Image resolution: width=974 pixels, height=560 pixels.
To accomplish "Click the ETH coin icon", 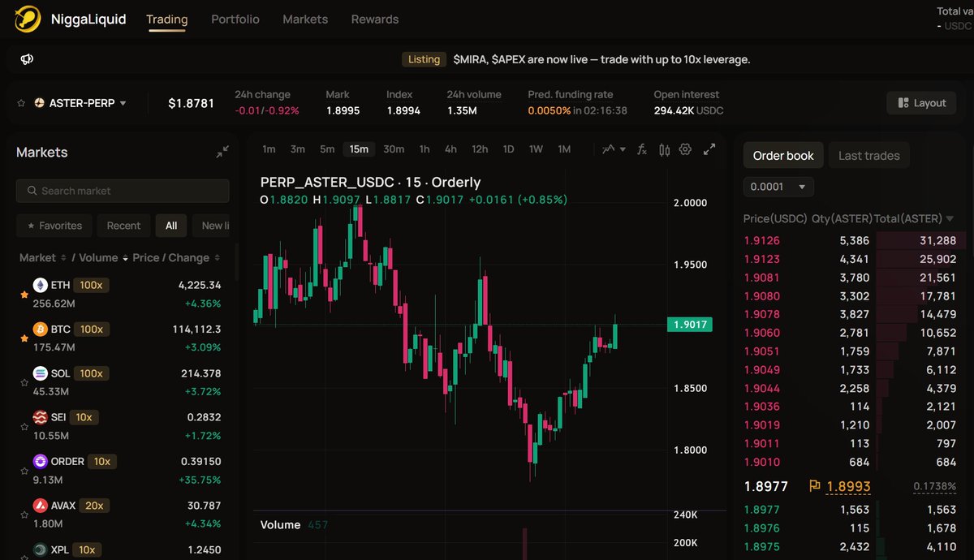I will click(x=40, y=286).
